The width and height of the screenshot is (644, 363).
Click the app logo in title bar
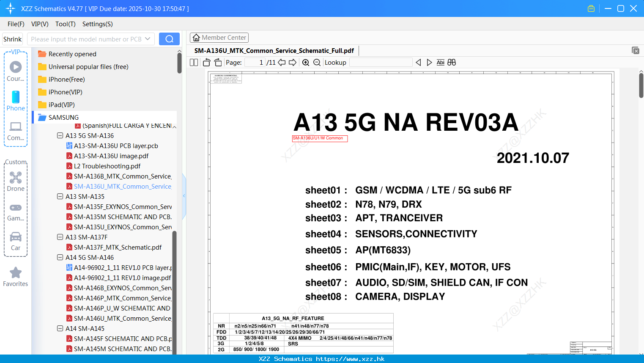point(11,8)
